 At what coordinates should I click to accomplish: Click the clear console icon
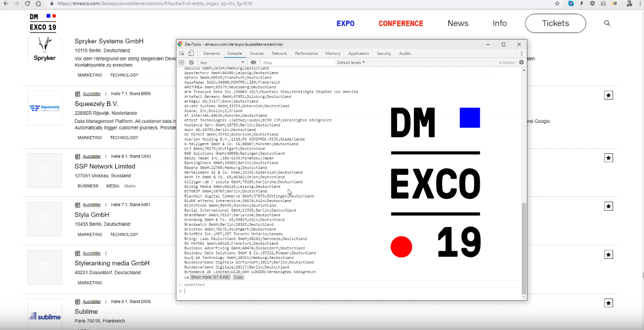coord(191,62)
